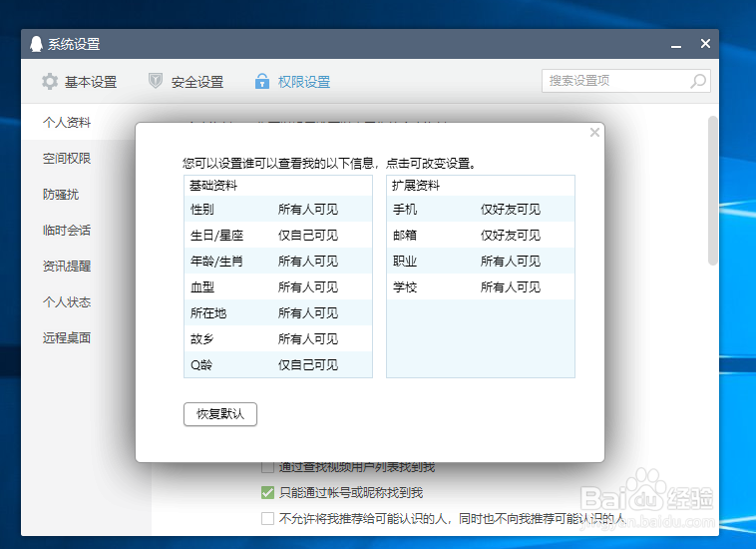This screenshot has height=549, width=756.
Task: Click the 所在地 row label
Action: click(x=208, y=313)
